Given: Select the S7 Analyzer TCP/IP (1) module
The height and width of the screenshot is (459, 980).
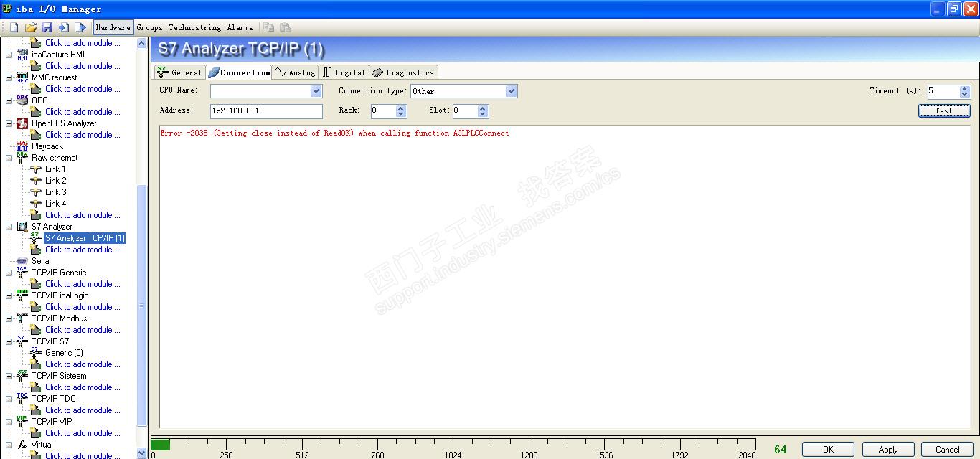Looking at the screenshot, I should pyautogui.click(x=85, y=238).
